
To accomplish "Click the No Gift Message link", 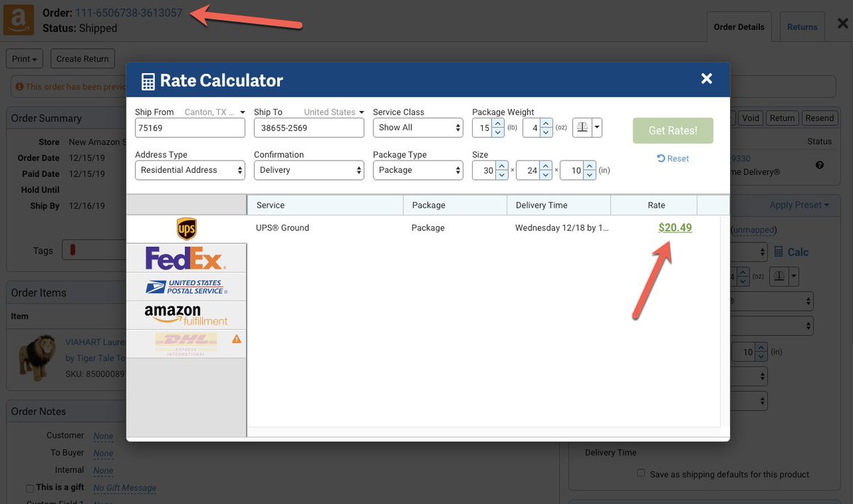I will pos(124,488).
